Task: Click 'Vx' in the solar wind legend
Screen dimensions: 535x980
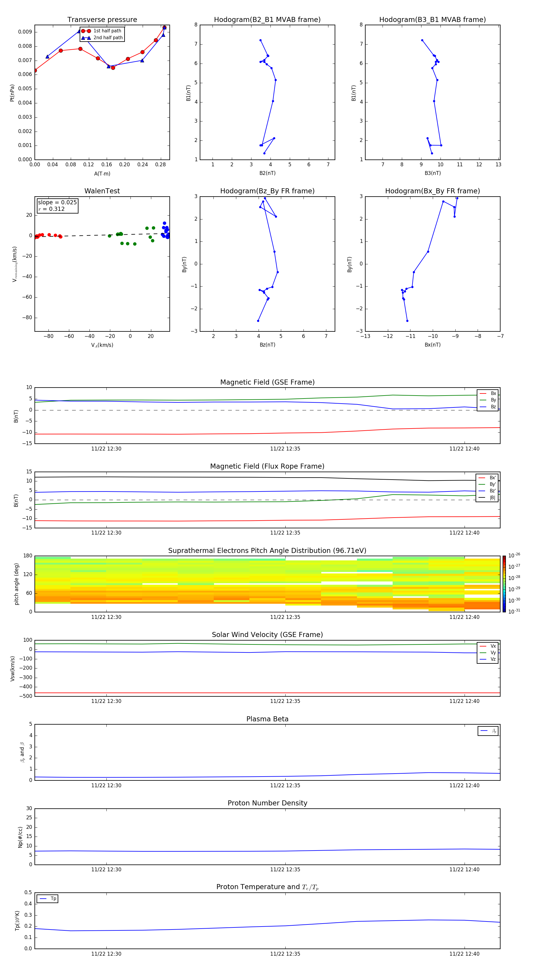Action: coord(493,646)
